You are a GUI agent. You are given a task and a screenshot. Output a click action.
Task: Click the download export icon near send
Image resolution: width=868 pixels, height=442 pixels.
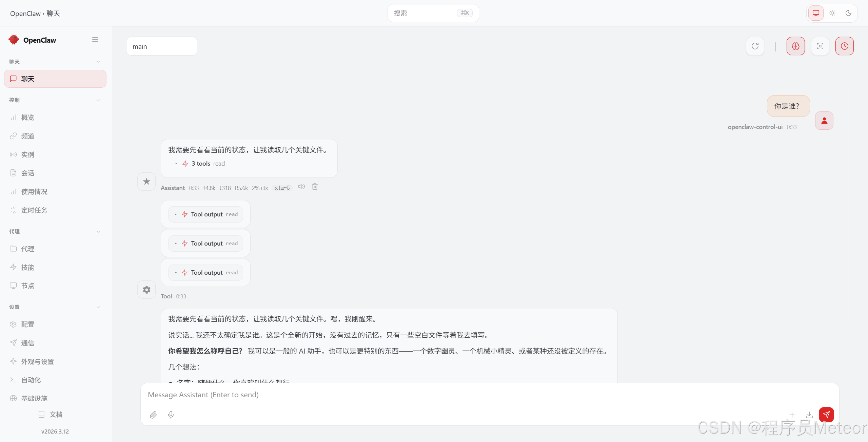[x=809, y=415]
